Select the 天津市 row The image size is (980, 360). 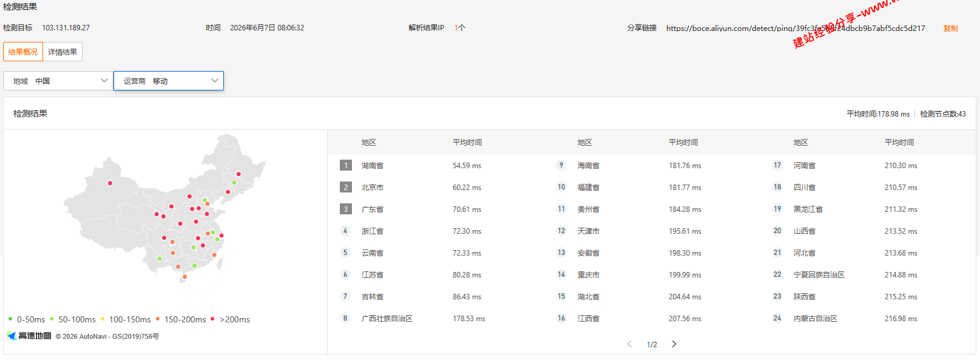[652, 231]
